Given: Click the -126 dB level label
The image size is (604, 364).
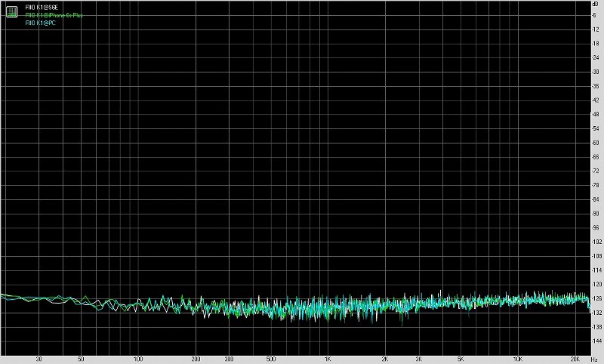Looking at the screenshot, I should click(596, 298).
